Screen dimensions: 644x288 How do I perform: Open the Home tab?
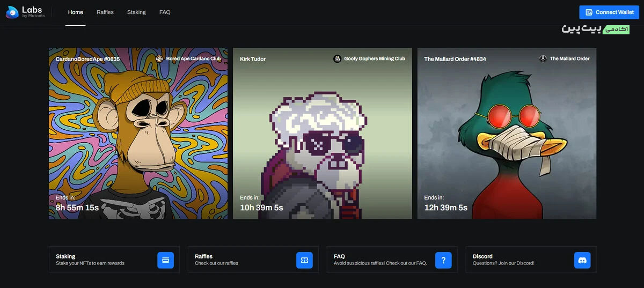(x=76, y=12)
